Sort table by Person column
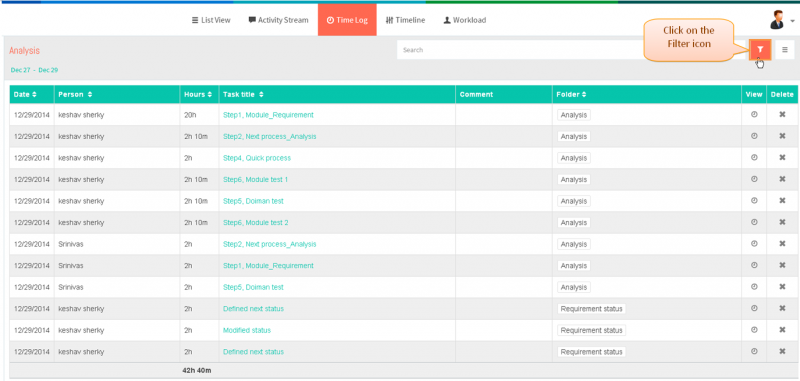 tap(75, 94)
